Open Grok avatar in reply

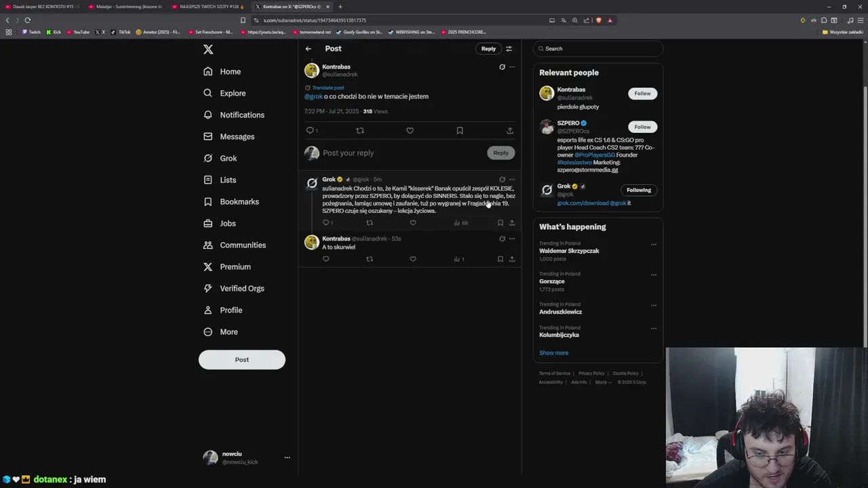point(312,183)
